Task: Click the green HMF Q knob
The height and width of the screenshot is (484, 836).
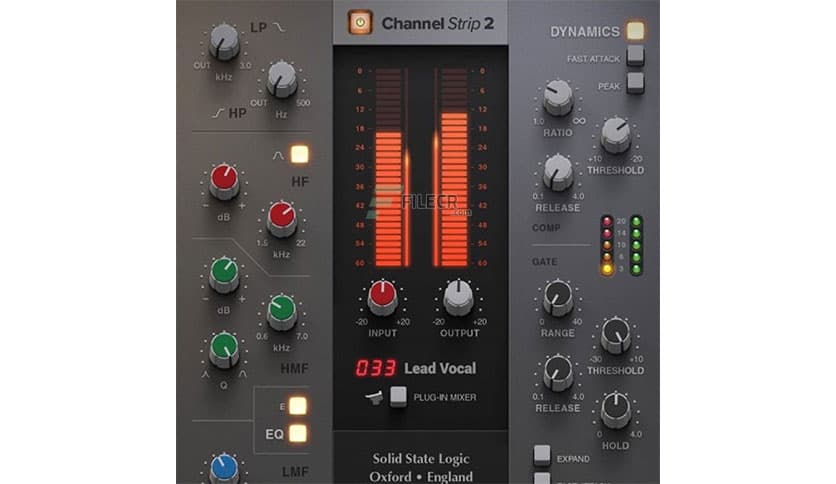Action: [224, 350]
